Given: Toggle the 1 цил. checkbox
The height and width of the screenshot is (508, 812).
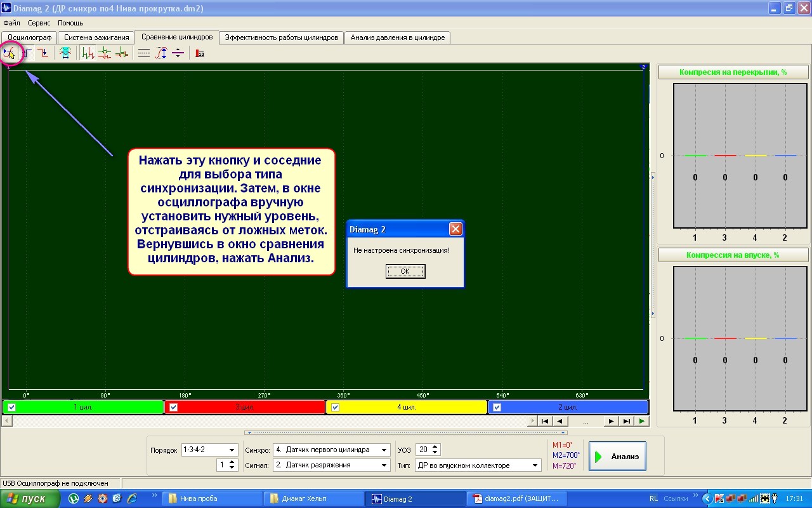Looking at the screenshot, I should [x=11, y=408].
